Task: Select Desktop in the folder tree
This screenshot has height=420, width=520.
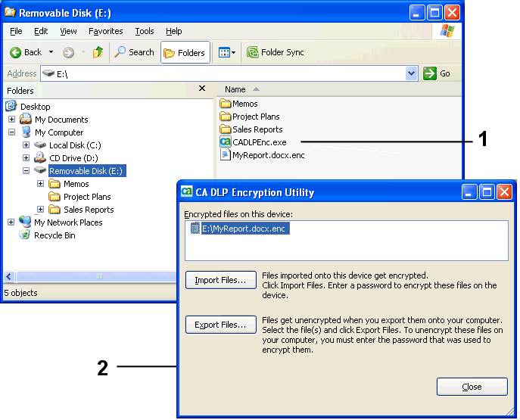Action: [x=28, y=107]
